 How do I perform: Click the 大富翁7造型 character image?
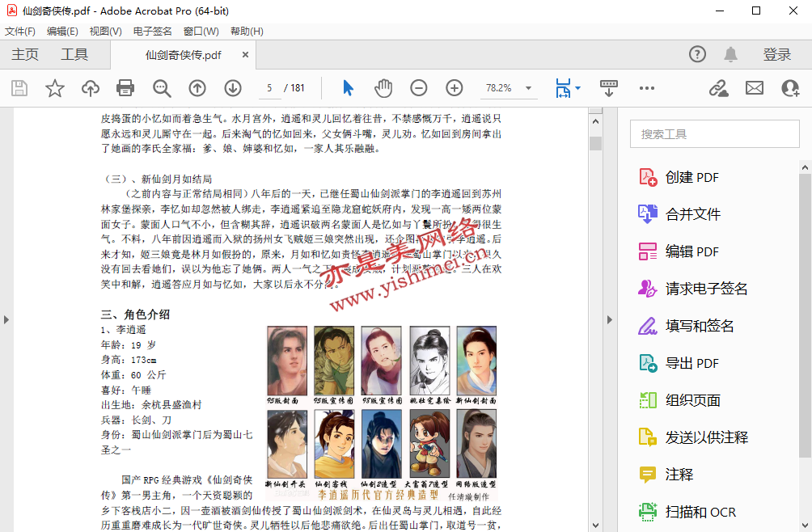pyautogui.click(x=429, y=444)
